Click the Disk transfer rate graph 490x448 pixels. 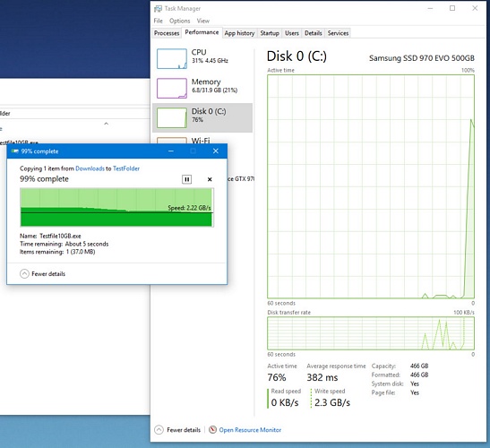[x=371, y=333]
